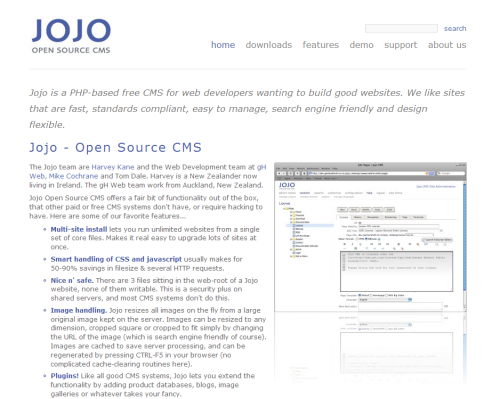Click the search link beside the field
This screenshot has width=500, height=399.
tap(455, 29)
